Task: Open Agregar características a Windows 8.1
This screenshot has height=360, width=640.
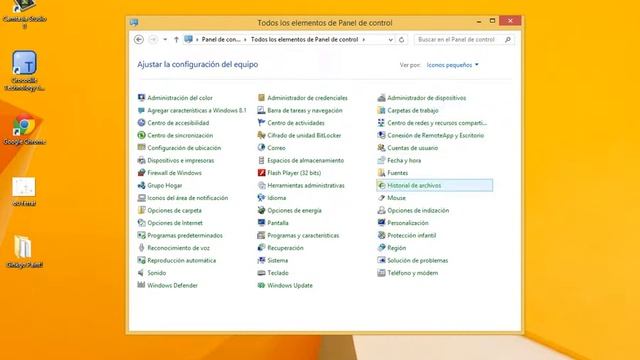Action: tap(197, 110)
